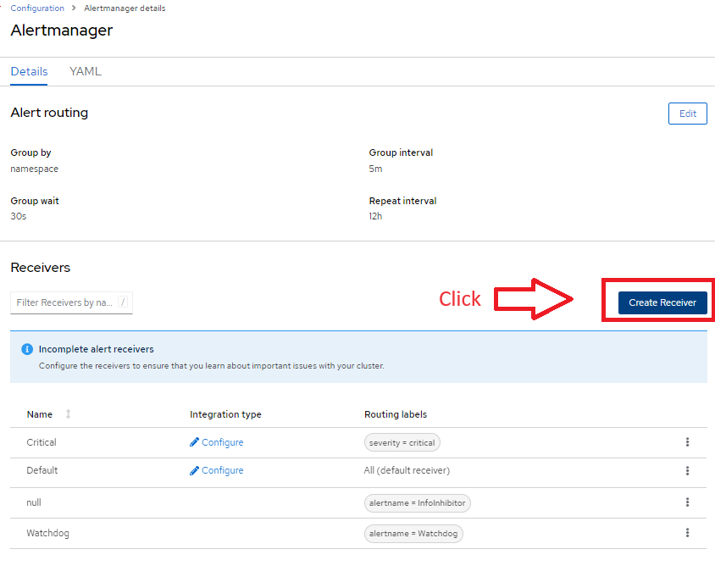Screen dimensions: 715x588
Task: Open the kebab menu for the Watchdog receiver
Action: point(687,532)
